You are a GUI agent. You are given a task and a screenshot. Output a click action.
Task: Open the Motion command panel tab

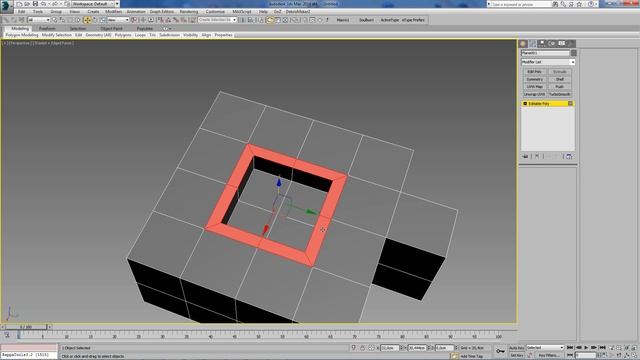coord(552,43)
